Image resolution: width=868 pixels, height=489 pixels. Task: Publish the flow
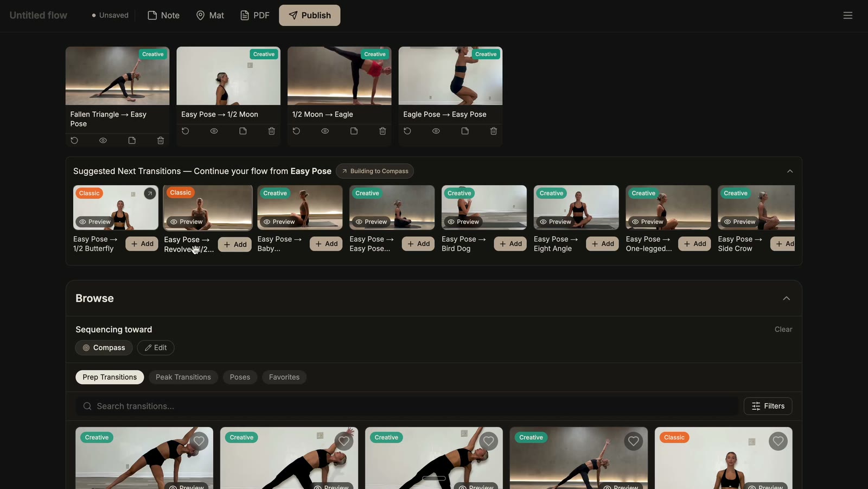310,15
